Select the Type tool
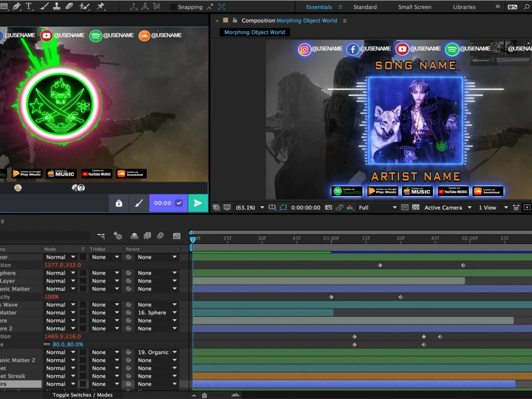The width and height of the screenshot is (532, 399). point(29,6)
